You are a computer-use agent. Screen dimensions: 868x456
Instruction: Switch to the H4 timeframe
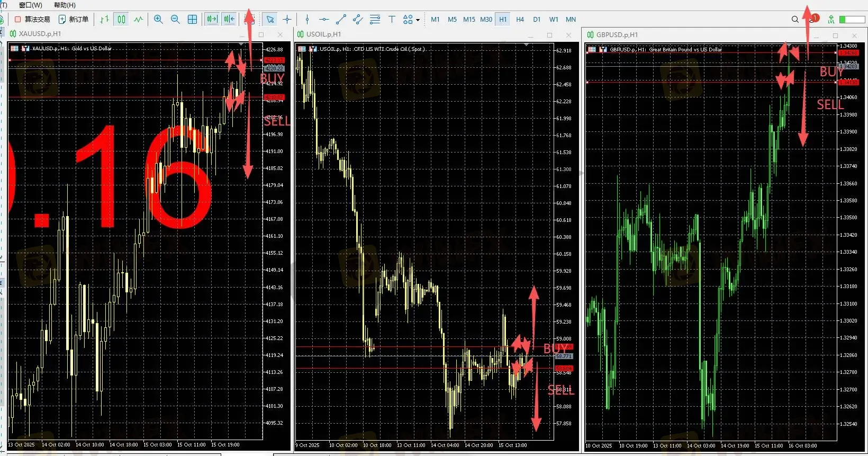point(520,20)
